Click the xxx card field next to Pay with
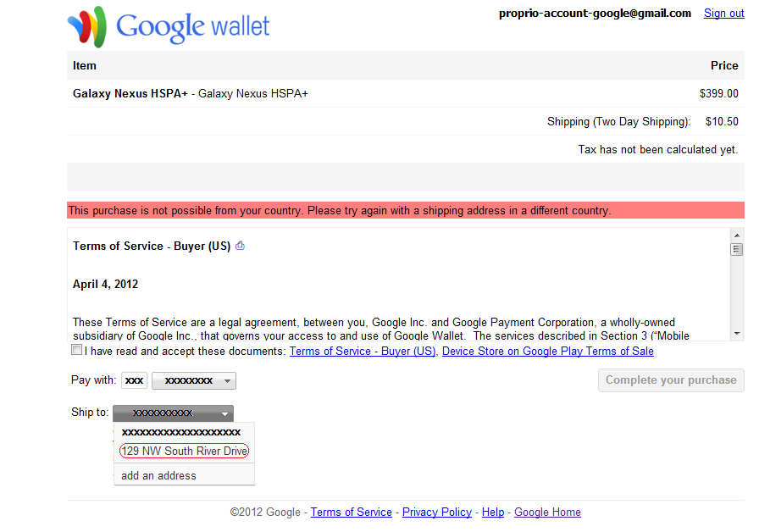The image size is (759, 532). [134, 381]
